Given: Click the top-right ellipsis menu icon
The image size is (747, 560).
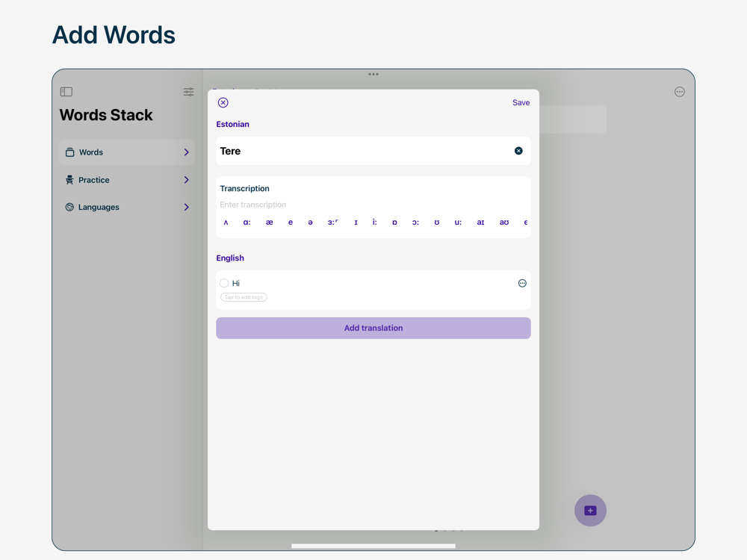Looking at the screenshot, I should 679,92.
